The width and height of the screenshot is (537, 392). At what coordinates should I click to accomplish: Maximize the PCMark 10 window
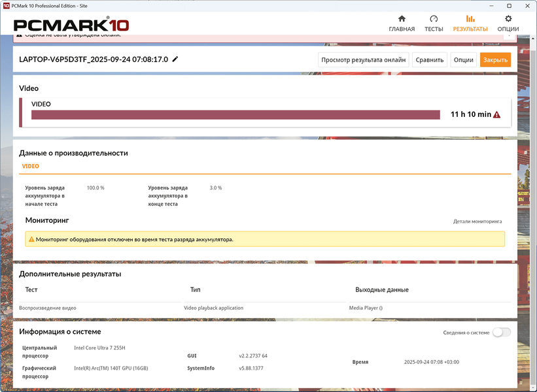pyautogui.click(x=510, y=6)
